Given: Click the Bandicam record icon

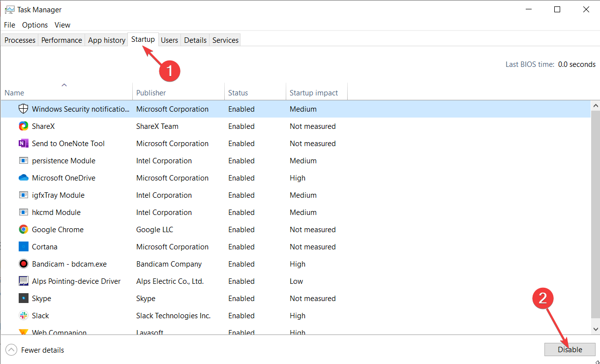Looking at the screenshot, I should point(23,264).
